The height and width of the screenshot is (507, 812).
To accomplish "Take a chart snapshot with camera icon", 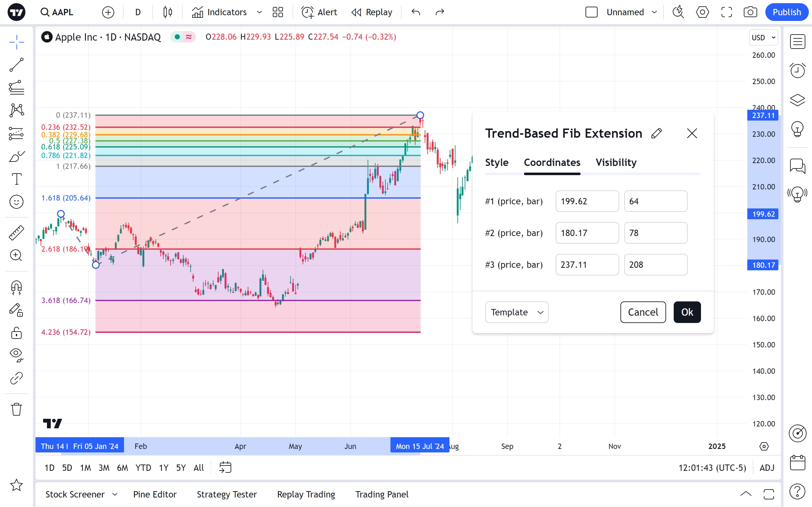I will coord(750,12).
